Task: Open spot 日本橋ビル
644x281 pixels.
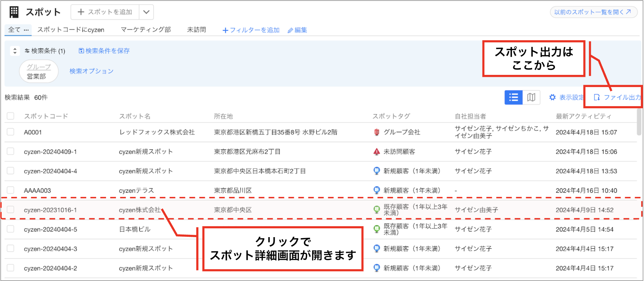Action: click(x=135, y=229)
